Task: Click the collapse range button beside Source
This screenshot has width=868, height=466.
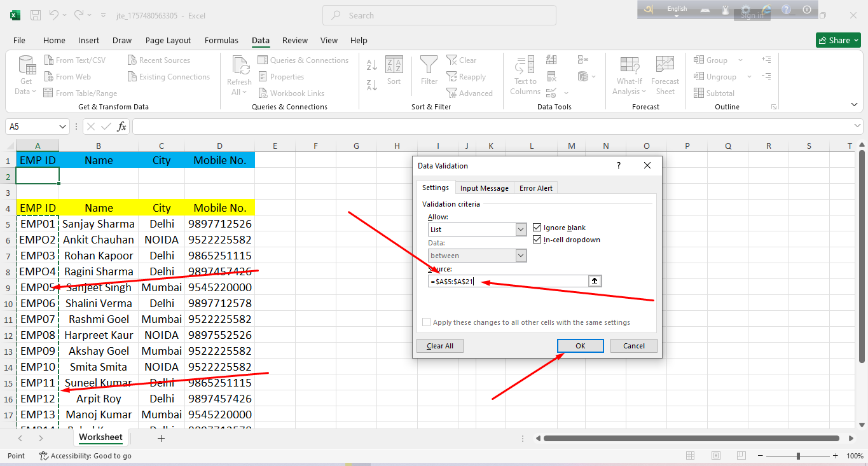Action: (x=595, y=281)
